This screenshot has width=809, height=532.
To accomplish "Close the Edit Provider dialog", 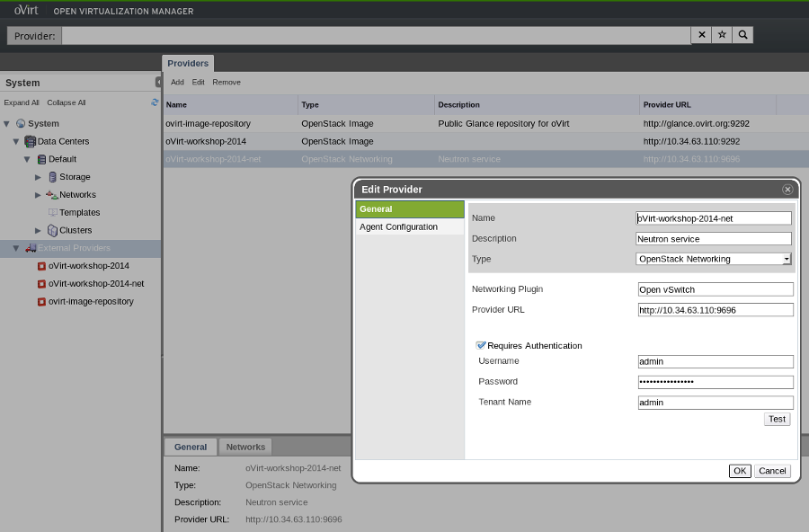I will [x=787, y=190].
